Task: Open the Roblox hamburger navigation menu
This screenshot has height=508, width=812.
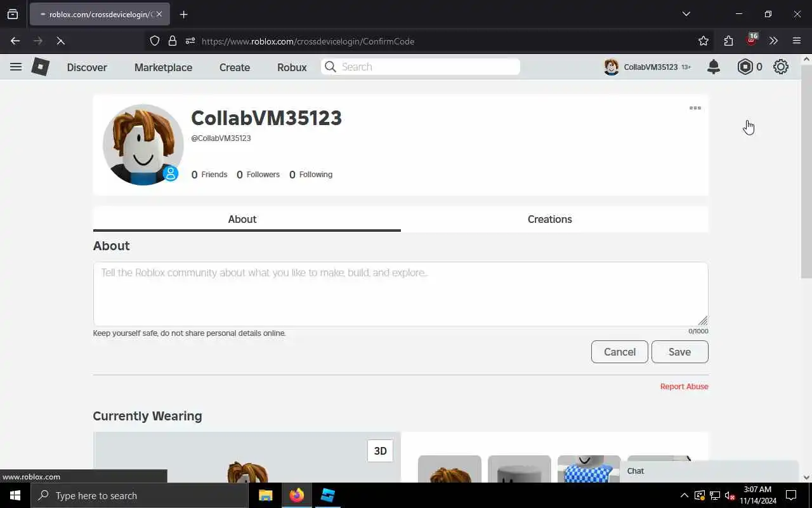Action: [16, 67]
